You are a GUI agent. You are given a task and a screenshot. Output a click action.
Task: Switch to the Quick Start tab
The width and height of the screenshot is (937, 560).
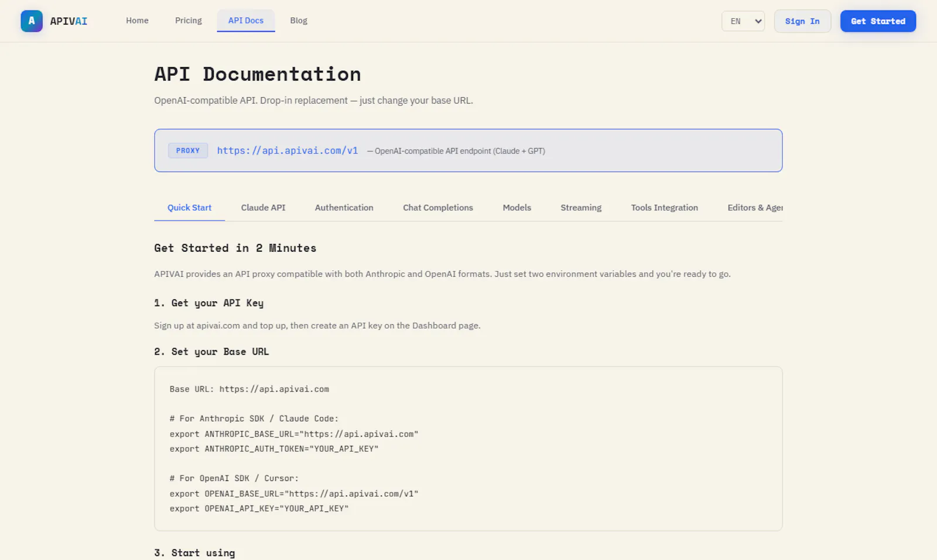pyautogui.click(x=189, y=208)
